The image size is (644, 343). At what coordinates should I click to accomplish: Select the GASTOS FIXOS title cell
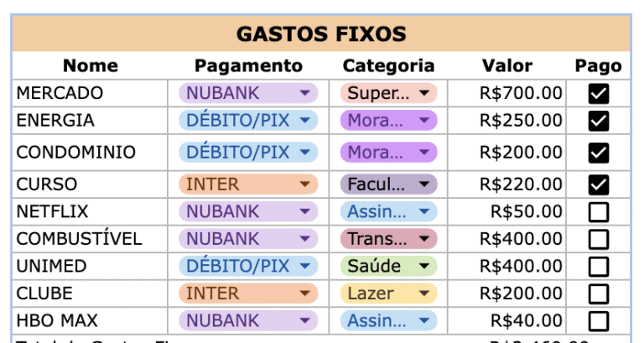[x=321, y=34]
